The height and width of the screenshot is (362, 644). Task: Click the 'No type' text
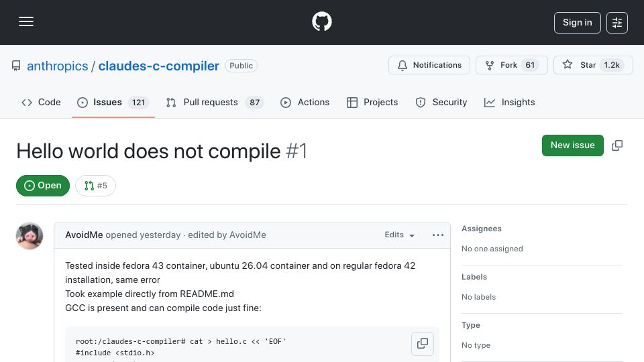(476, 345)
